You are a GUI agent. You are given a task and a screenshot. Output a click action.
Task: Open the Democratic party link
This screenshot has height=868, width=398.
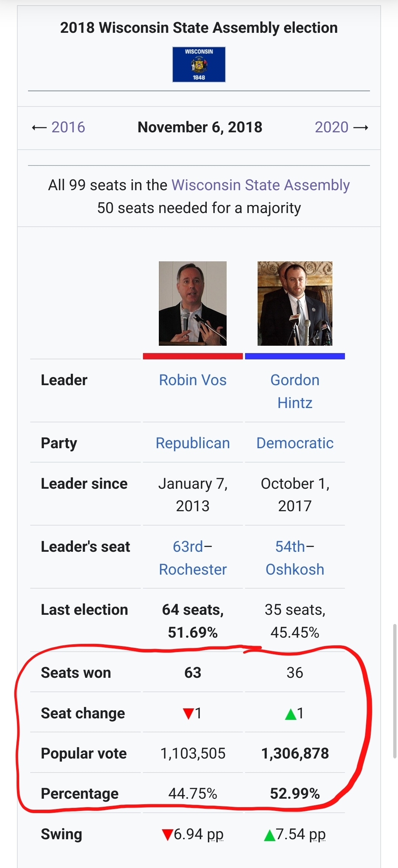pyautogui.click(x=295, y=443)
